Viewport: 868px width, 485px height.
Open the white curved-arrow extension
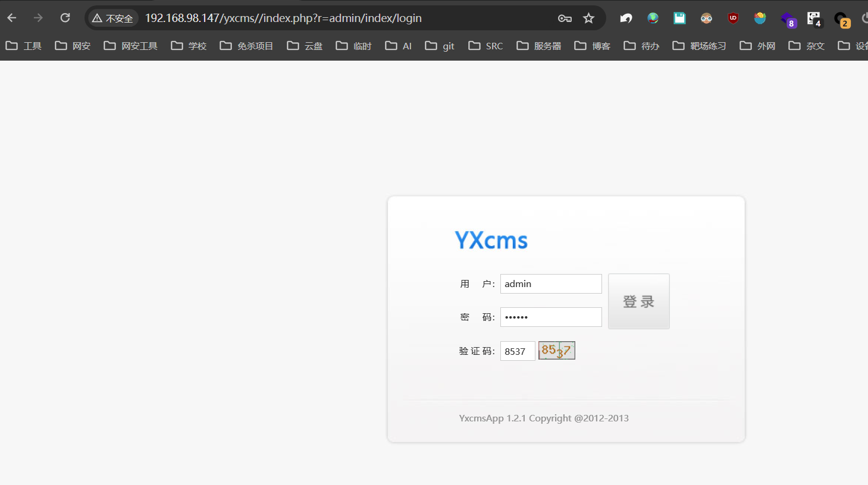[626, 18]
